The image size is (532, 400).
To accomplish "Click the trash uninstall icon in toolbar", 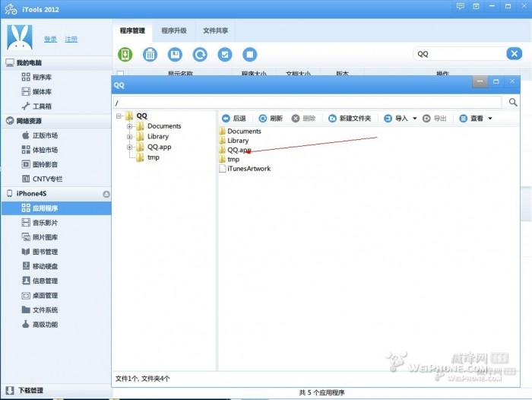I will tap(150, 54).
